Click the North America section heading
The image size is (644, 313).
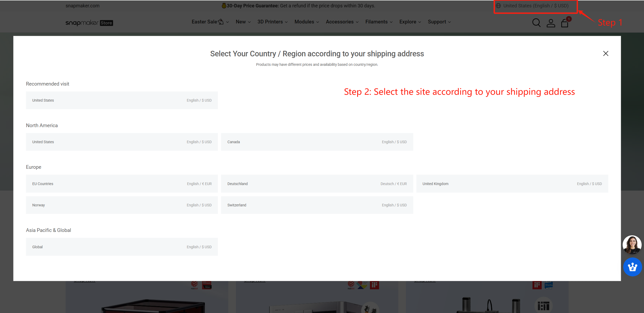42,125
